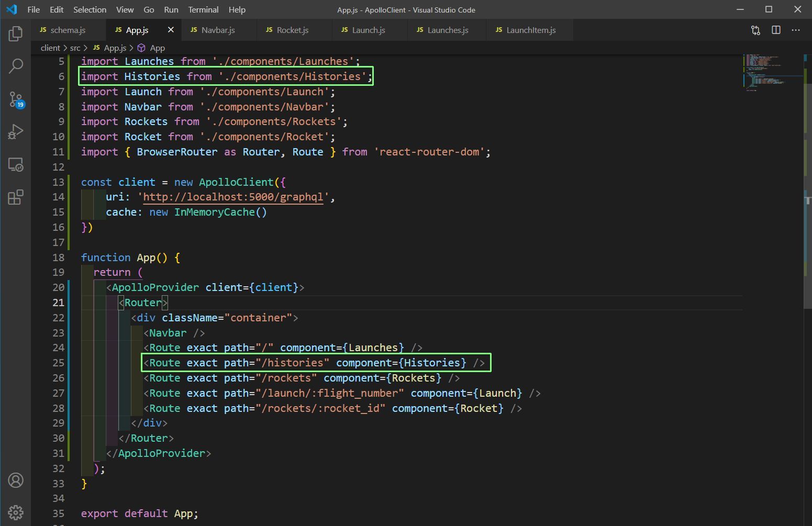Open the Selection menu

click(x=90, y=9)
